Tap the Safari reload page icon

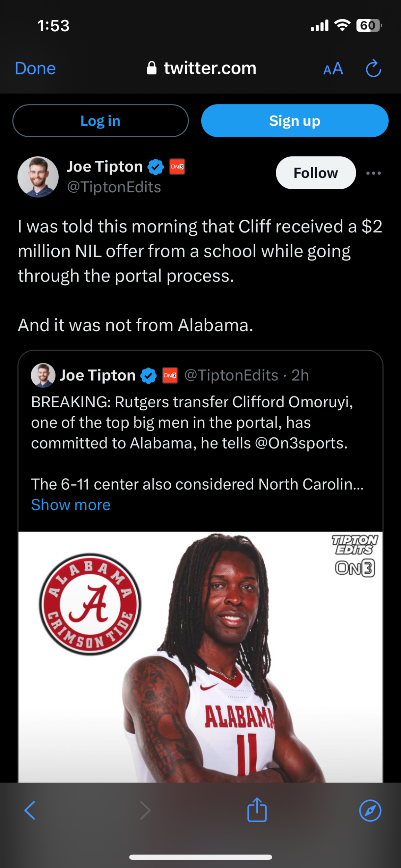(x=373, y=68)
